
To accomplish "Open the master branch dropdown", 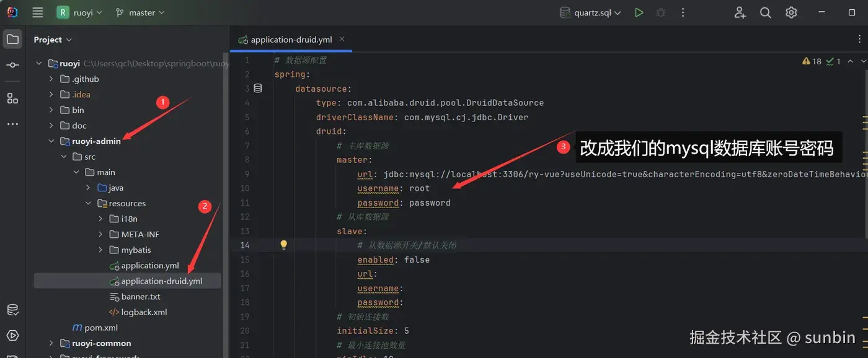I will click(140, 12).
